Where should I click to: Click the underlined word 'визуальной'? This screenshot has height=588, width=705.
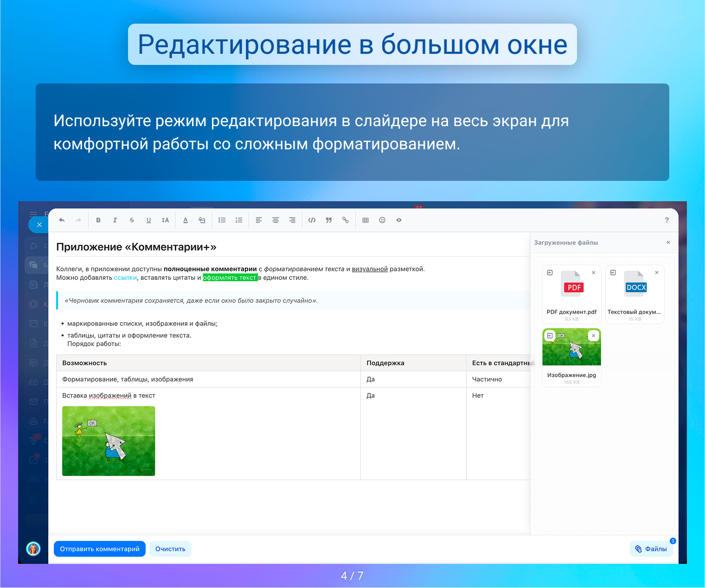370,269
